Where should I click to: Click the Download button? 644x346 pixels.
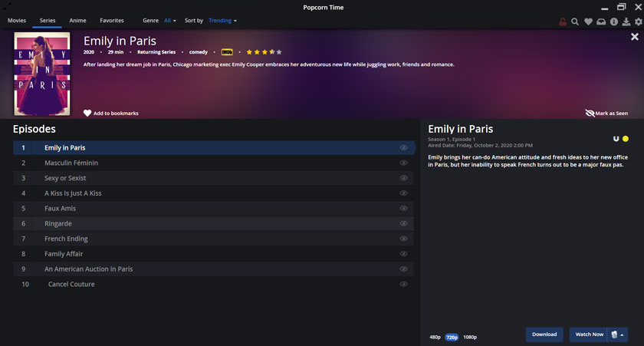point(544,334)
